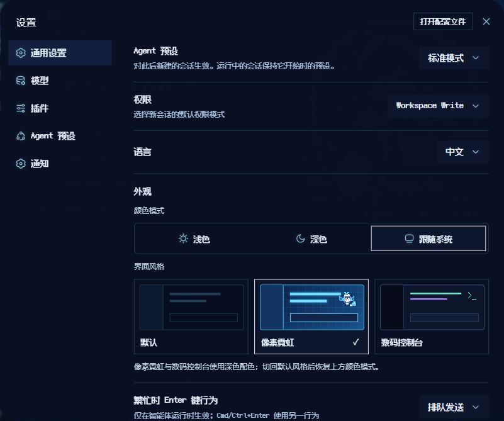This screenshot has width=504, height=421.
Task: Switch to the 模型 section
Action: pos(60,81)
